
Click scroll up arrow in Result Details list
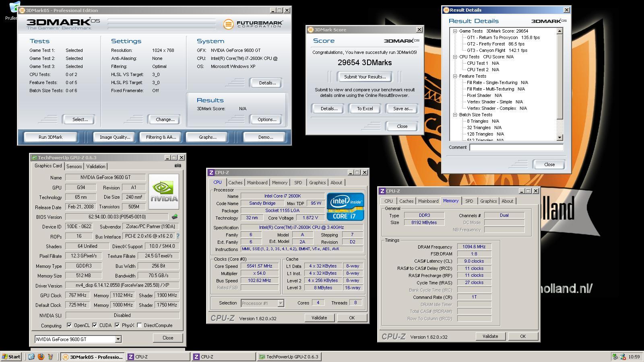[559, 31]
